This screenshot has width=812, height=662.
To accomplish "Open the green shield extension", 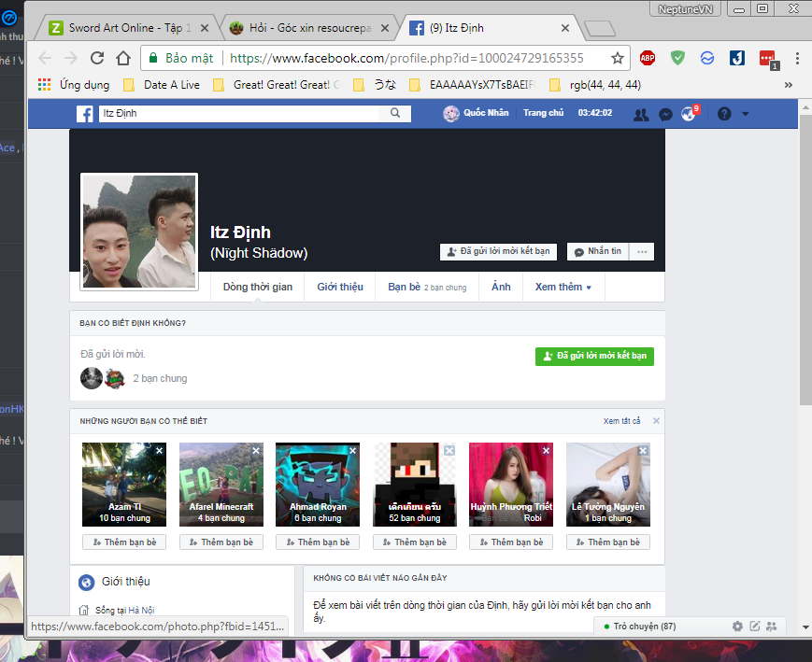I will [677, 58].
